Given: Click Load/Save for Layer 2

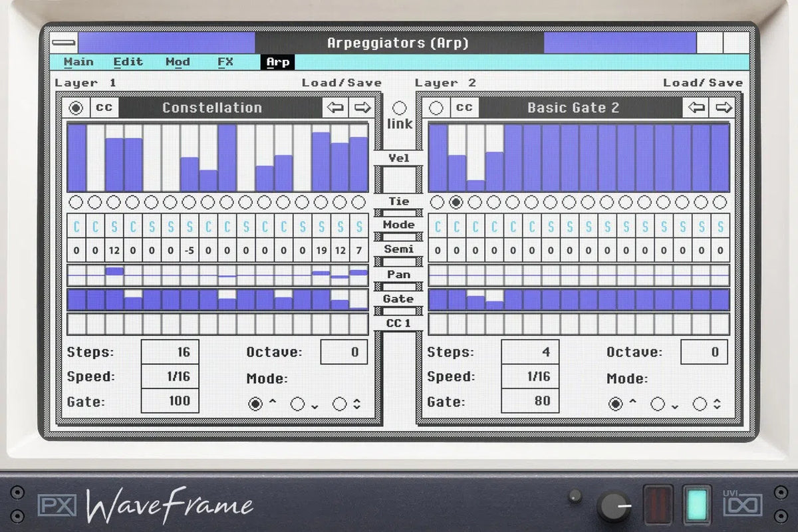Looking at the screenshot, I should pos(704,82).
